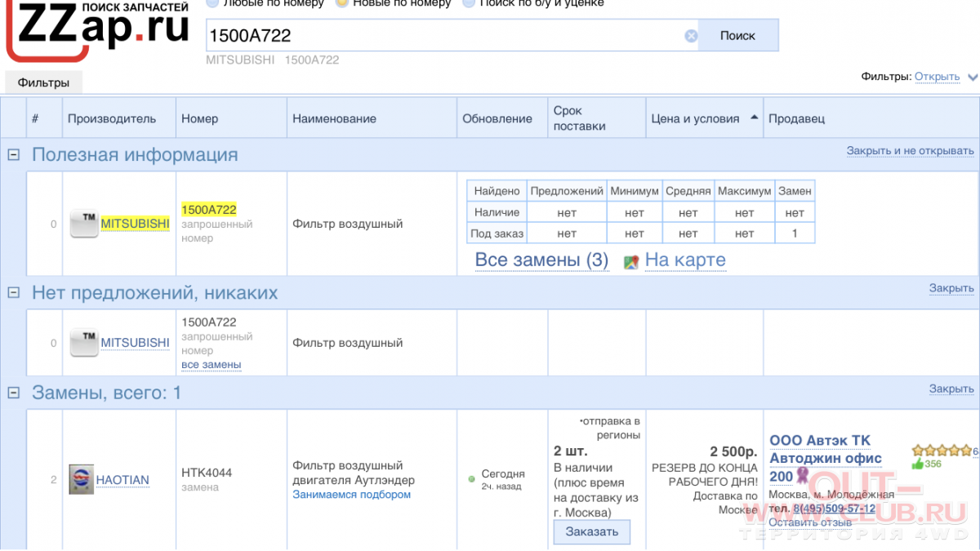Image resolution: width=980 pixels, height=551 pixels.
Task: Click Занимаемся подбором link
Action: (x=351, y=495)
